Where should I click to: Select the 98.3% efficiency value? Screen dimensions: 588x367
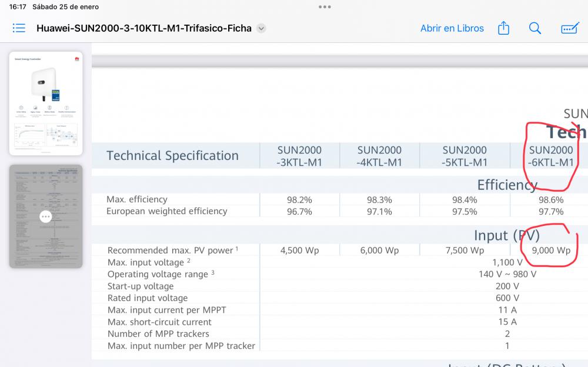click(379, 199)
